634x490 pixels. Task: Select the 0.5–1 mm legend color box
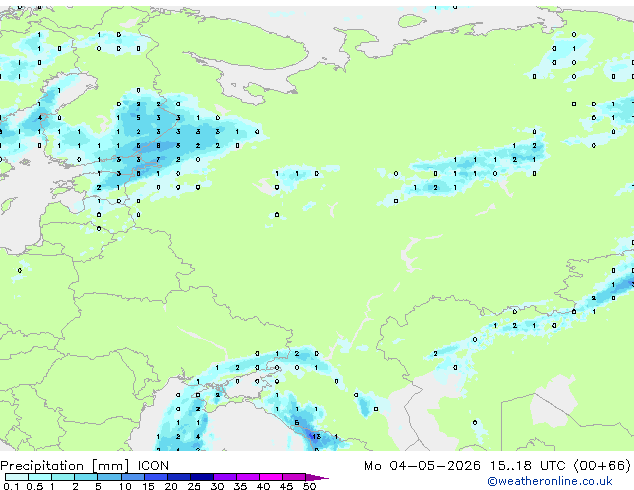pyautogui.click(x=40, y=477)
